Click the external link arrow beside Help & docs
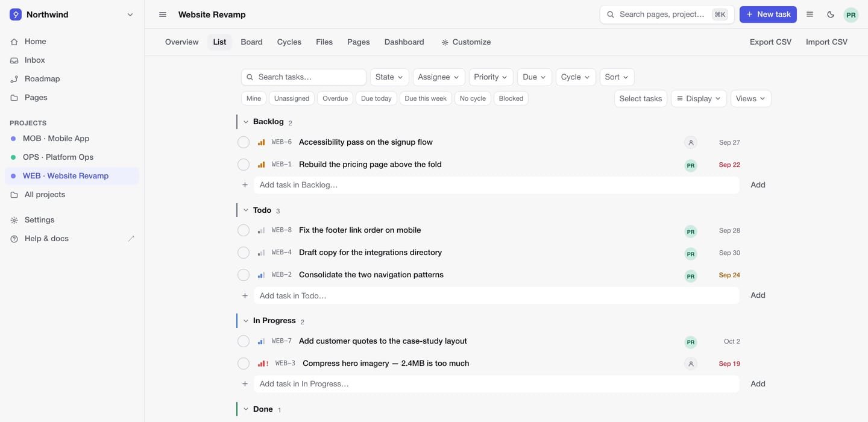The image size is (868, 422). pyautogui.click(x=131, y=239)
